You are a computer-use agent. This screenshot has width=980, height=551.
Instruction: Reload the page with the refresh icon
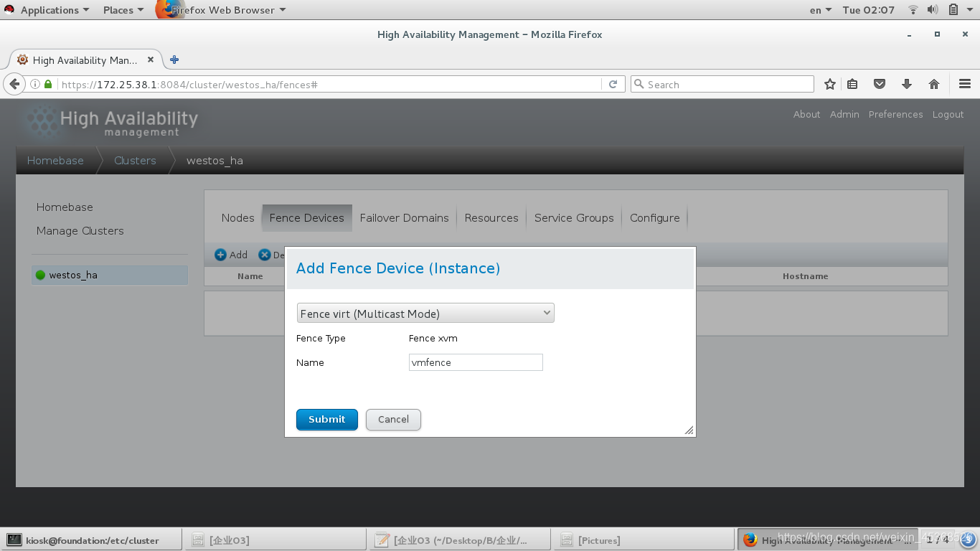tap(613, 84)
